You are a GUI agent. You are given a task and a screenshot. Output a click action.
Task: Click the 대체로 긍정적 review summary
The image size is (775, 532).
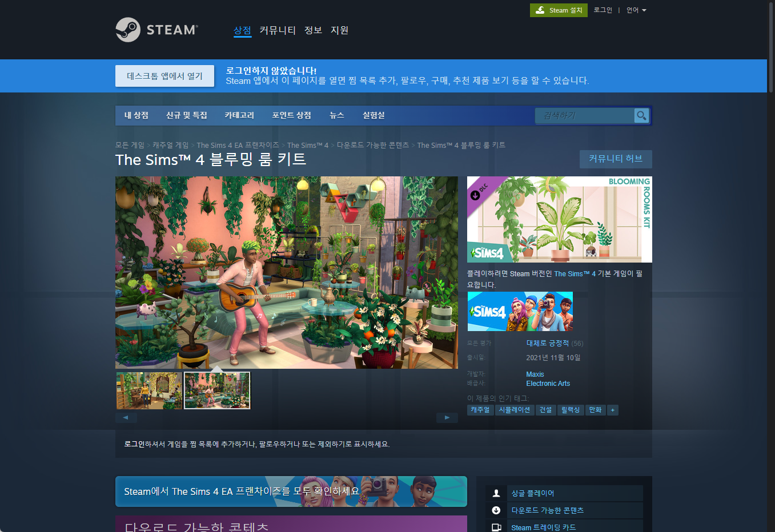click(x=547, y=343)
